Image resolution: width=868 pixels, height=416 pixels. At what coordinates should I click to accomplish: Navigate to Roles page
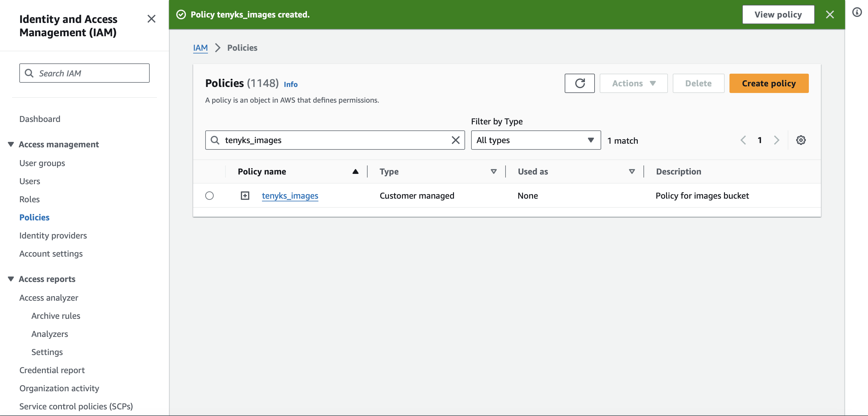[x=29, y=199]
